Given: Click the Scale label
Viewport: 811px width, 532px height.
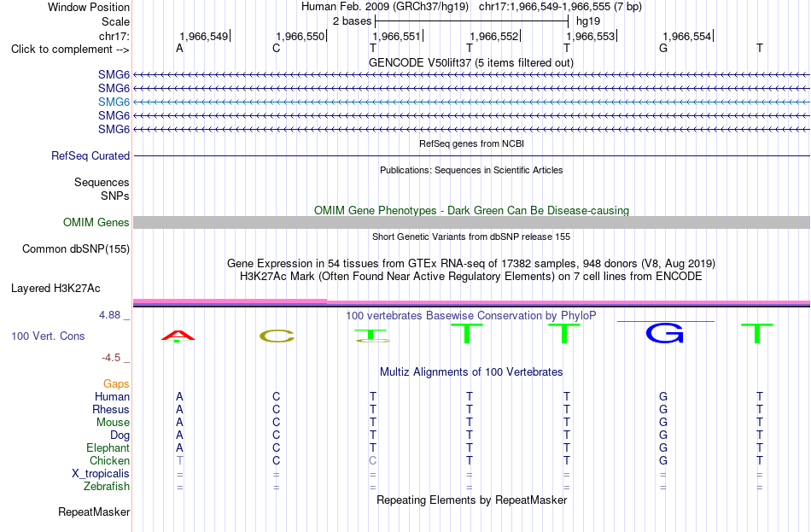Looking at the screenshot, I should pos(116,21).
